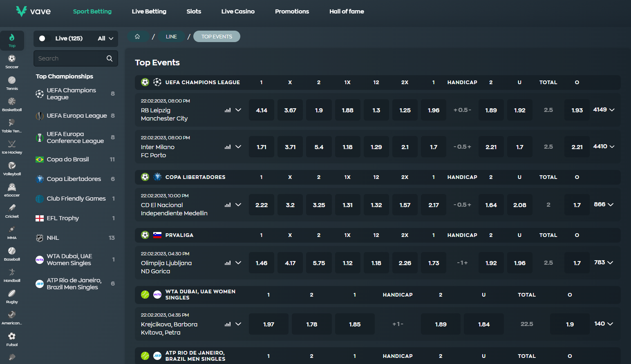
Task: Show all 140 markets for Krejcikova match
Action: tap(604, 324)
